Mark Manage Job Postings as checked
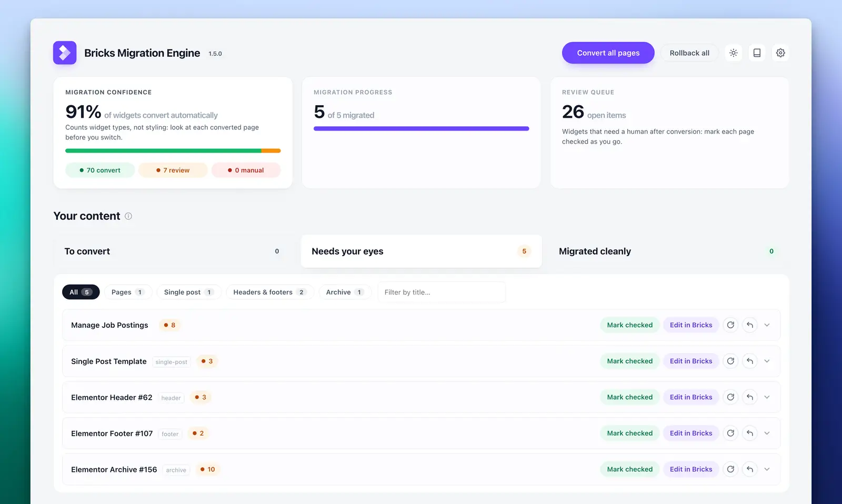Screen dimensions: 842x504 [630, 325]
